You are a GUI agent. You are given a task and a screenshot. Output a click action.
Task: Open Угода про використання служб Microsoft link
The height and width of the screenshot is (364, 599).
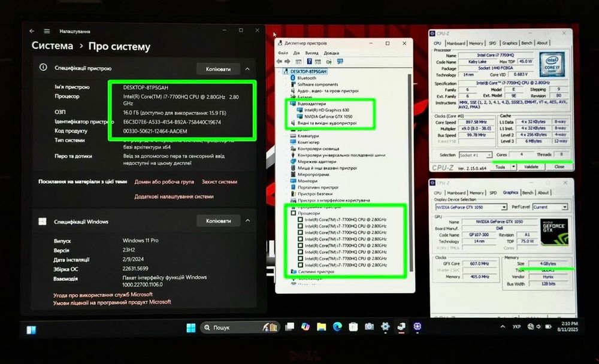(x=103, y=295)
